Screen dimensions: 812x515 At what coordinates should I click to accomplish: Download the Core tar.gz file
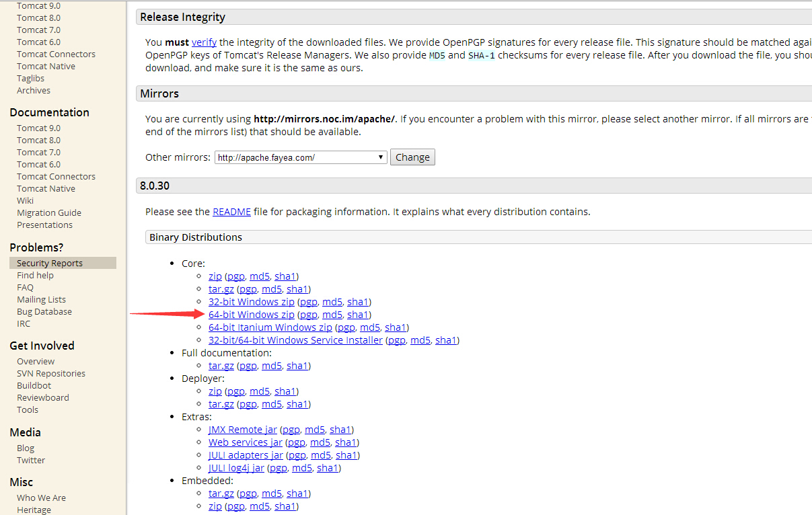(x=221, y=289)
